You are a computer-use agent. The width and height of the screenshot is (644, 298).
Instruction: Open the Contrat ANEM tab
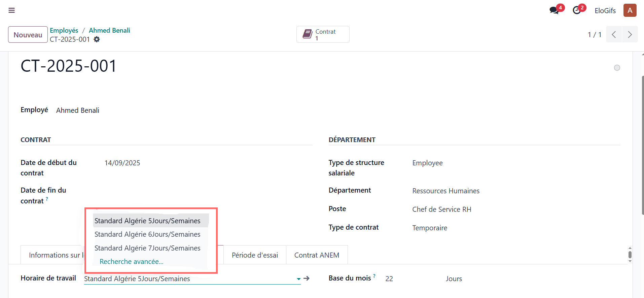[317, 255]
